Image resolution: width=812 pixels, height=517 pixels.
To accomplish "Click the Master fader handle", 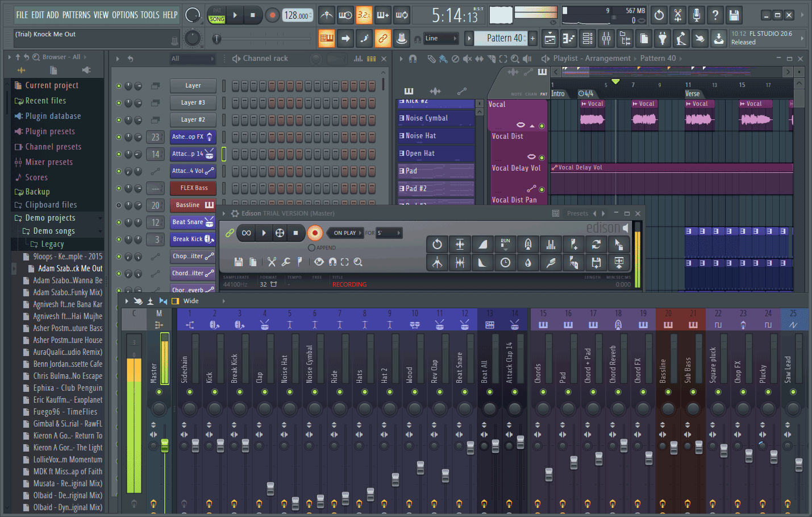I will point(165,445).
